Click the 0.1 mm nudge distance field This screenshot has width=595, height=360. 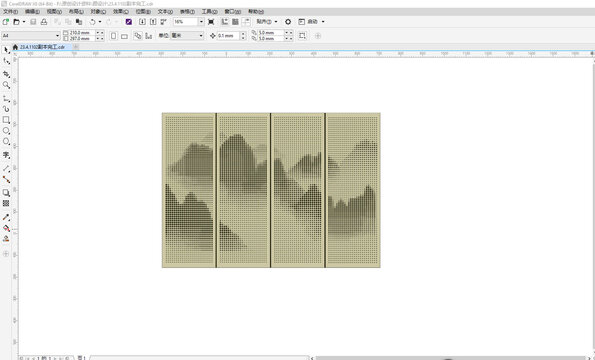coord(228,36)
